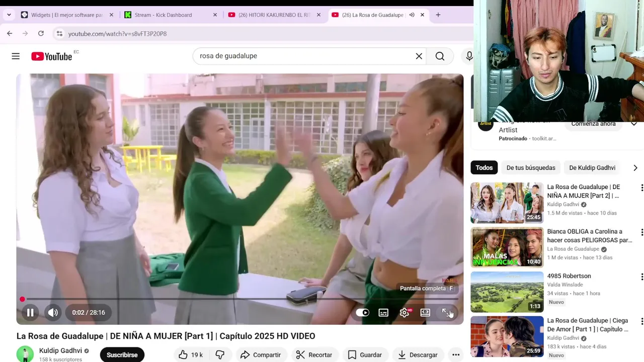This screenshot has width=644, height=362.
Task: Open DE NIÑA A MUJER Part 2 thumbnail
Action: [x=507, y=203]
